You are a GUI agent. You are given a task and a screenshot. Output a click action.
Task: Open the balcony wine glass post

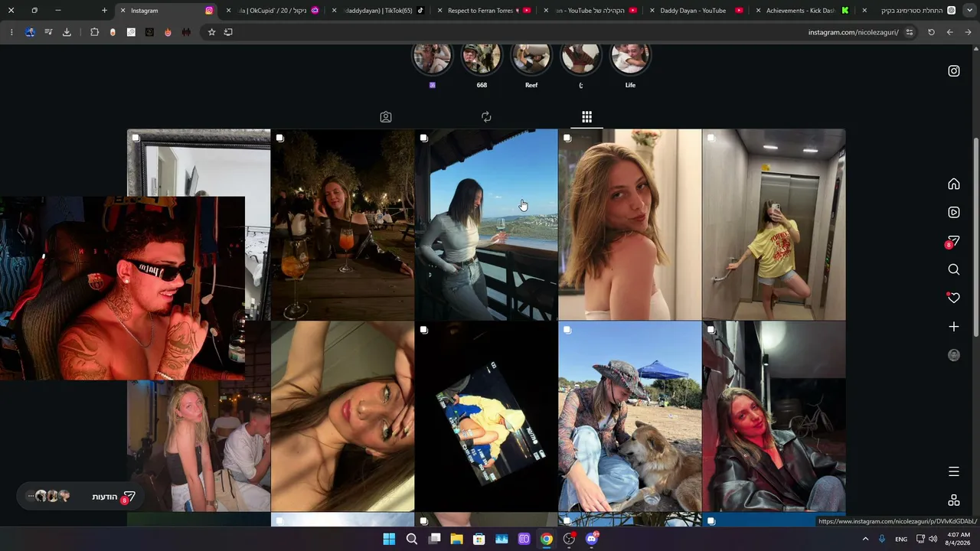point(486,224)
